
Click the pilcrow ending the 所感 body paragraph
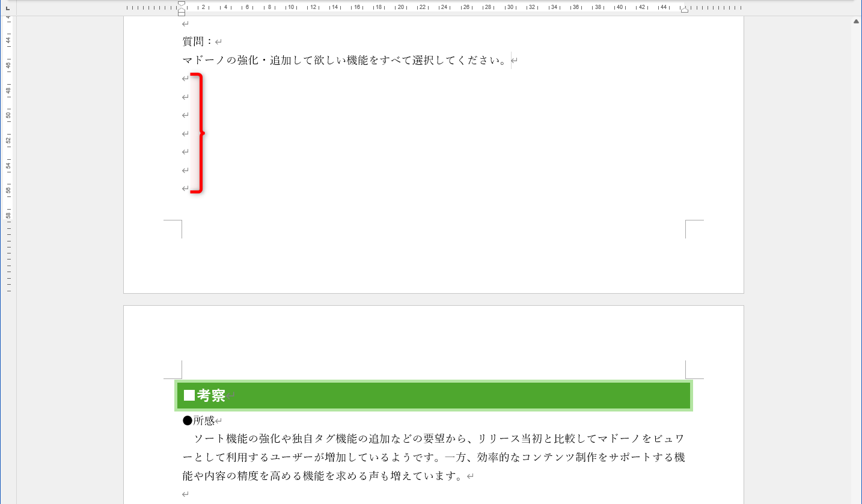click(x=470, y=475)
